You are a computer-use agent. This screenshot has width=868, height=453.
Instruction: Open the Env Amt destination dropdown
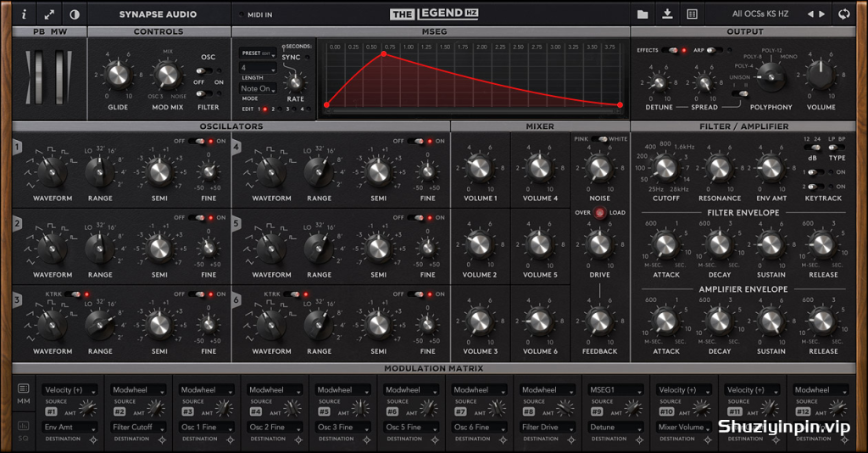(x=70, y=427)
